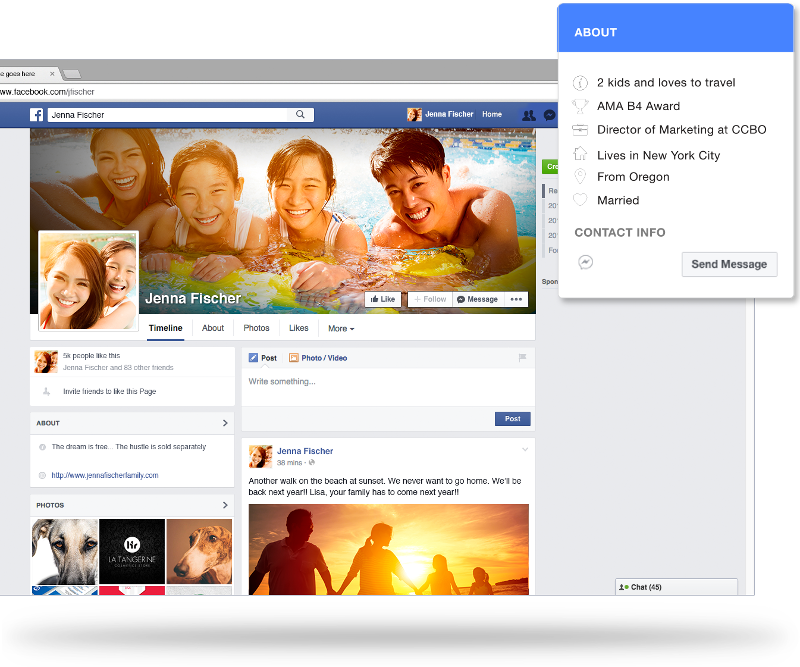Click Jenna Fischer name in top bar
This screenshot has height=667, width=800.
click(449, 114)
